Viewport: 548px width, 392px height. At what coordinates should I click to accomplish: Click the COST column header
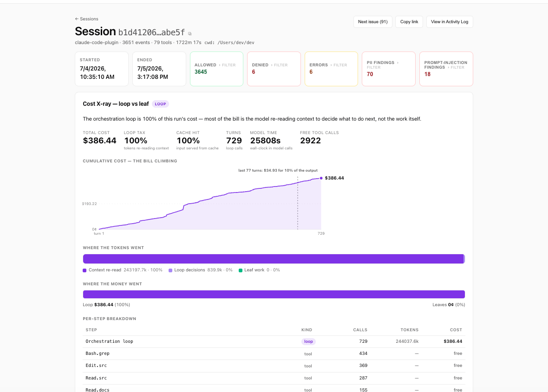tap(456, 330)
